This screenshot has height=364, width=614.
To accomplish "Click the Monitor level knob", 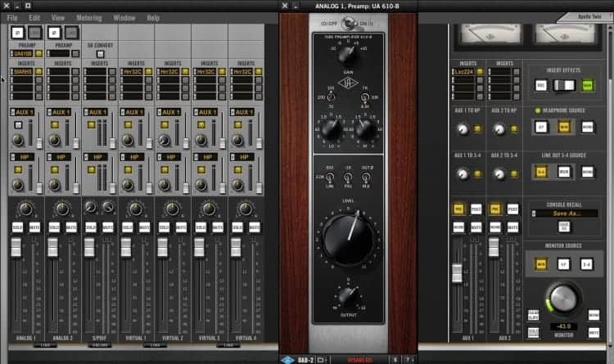I will pos(563,299).
